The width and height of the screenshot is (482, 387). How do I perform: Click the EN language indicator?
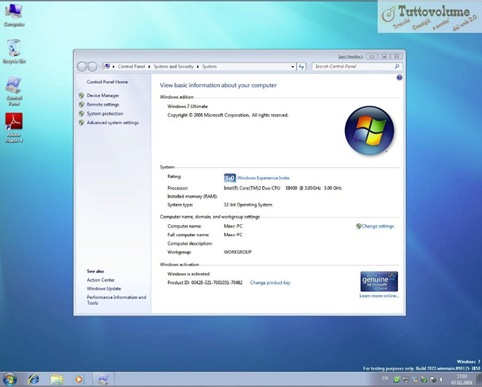tap(385, 379)
